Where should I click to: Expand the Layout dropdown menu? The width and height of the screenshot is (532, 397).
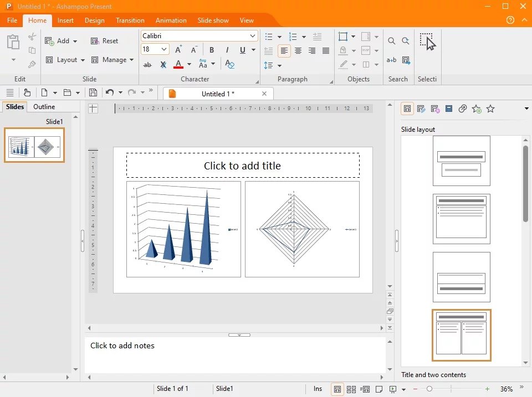[x=83, y=60]
